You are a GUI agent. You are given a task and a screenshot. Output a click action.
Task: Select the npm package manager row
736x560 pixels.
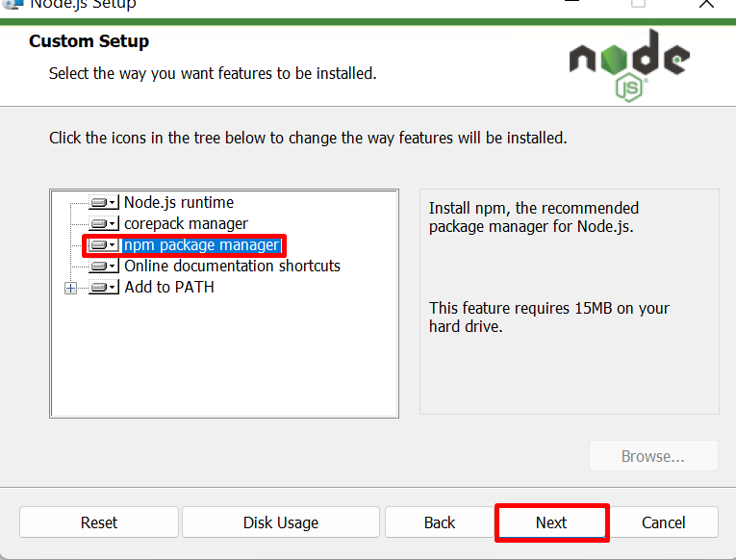click(x=202, y=245)
